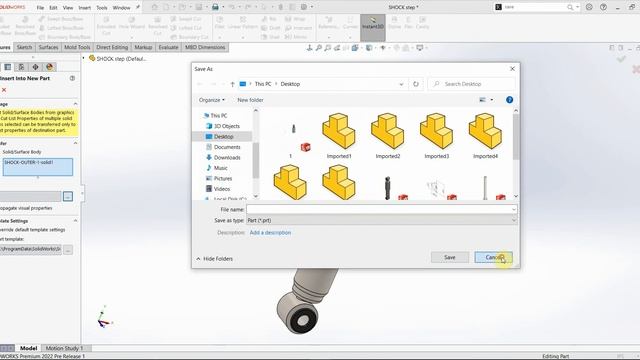Collapse with the Hide Folders toggle
This screenshot has height=360, width=640.
click(214, 259)
